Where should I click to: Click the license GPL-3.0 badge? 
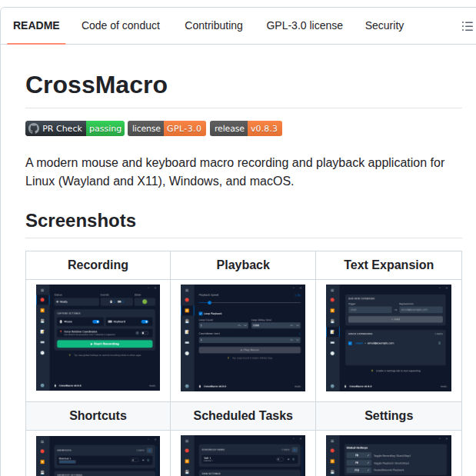167,128
